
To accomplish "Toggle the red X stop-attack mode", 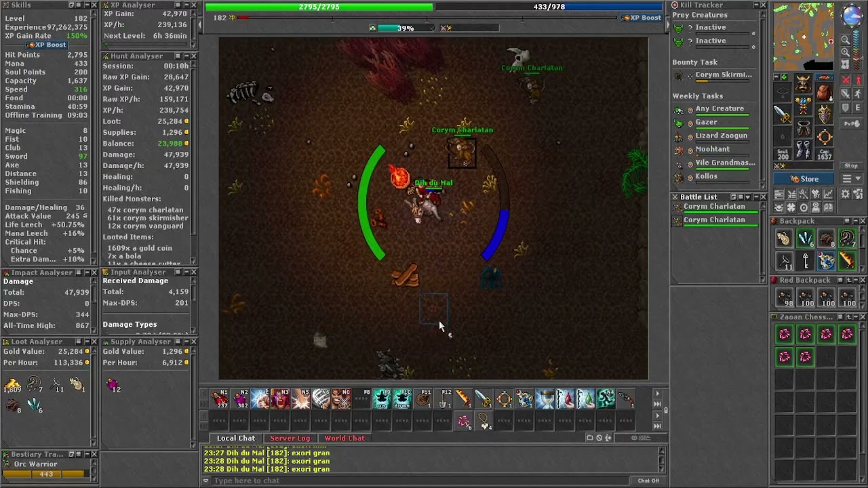I will 846,80.
